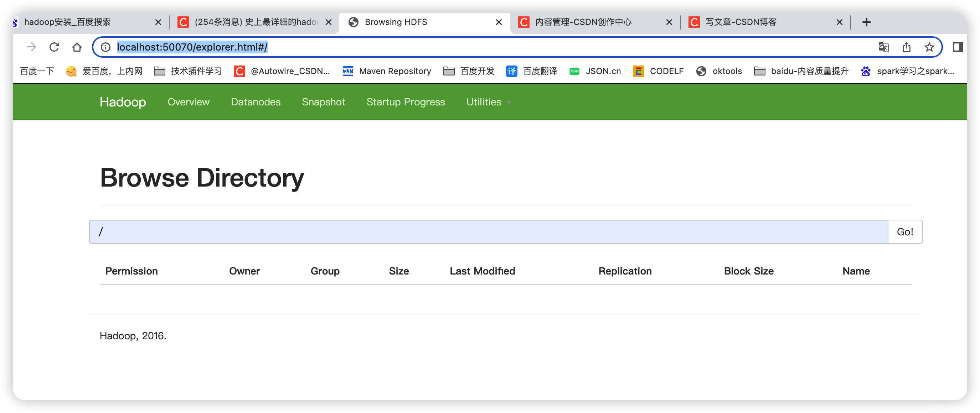Close the 内容管理-CSDN创作中心 tab
The height and width of the screenshot is (413, 980).
pyautogui.click(x=669, y=22)
